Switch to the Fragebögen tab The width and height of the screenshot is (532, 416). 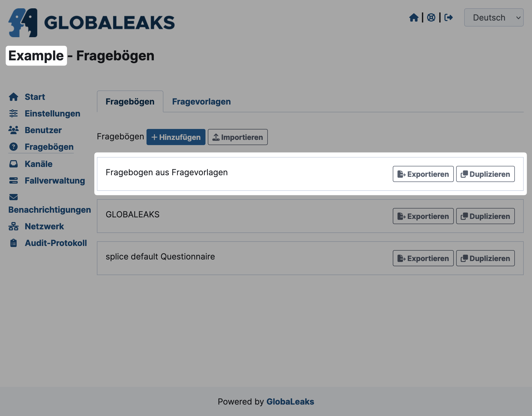pos(130,102)
